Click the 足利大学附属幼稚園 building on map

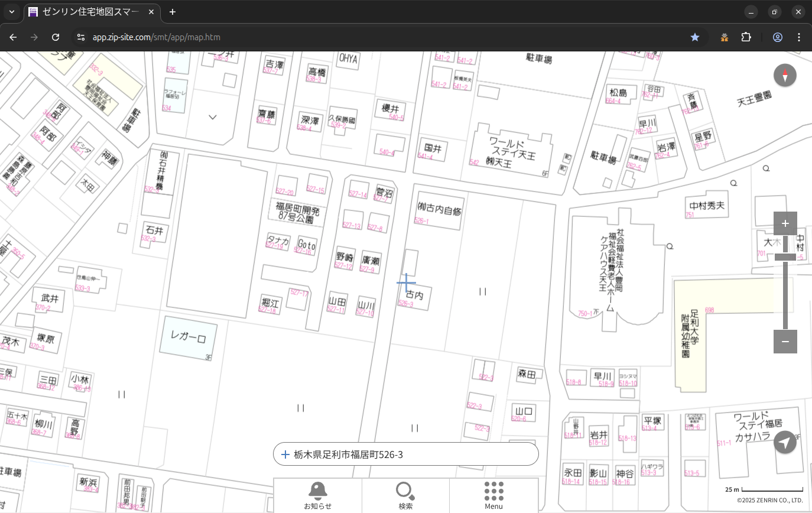coord(690,334)
